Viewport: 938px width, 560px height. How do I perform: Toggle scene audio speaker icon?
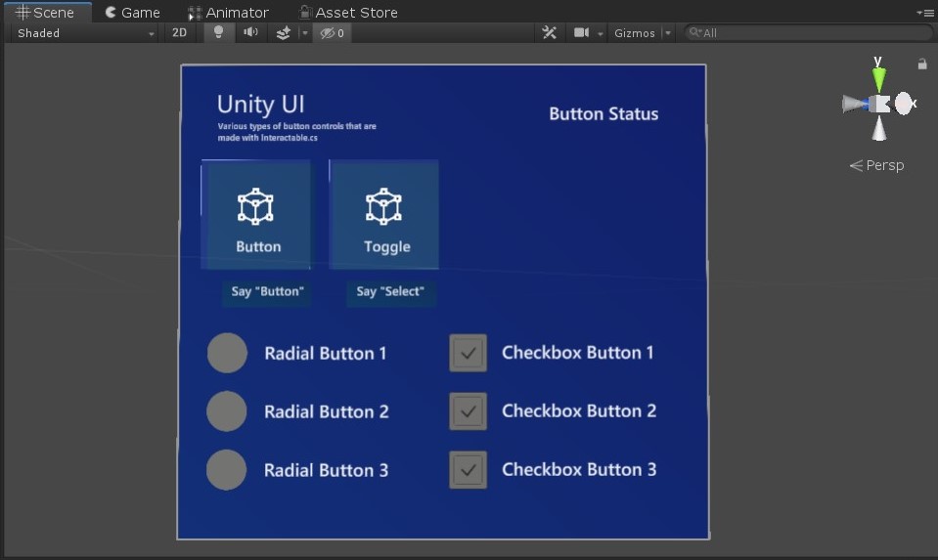[x=250, y=33]
